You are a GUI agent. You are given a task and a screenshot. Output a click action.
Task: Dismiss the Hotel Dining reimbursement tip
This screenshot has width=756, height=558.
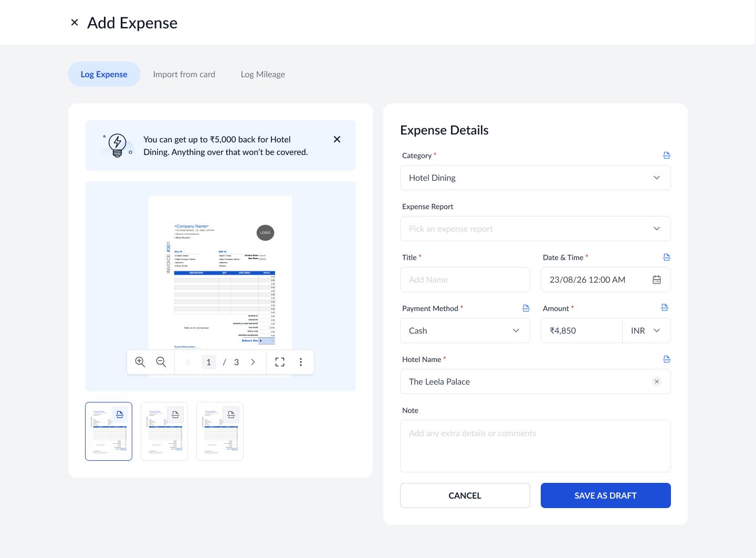click(337, 139)
